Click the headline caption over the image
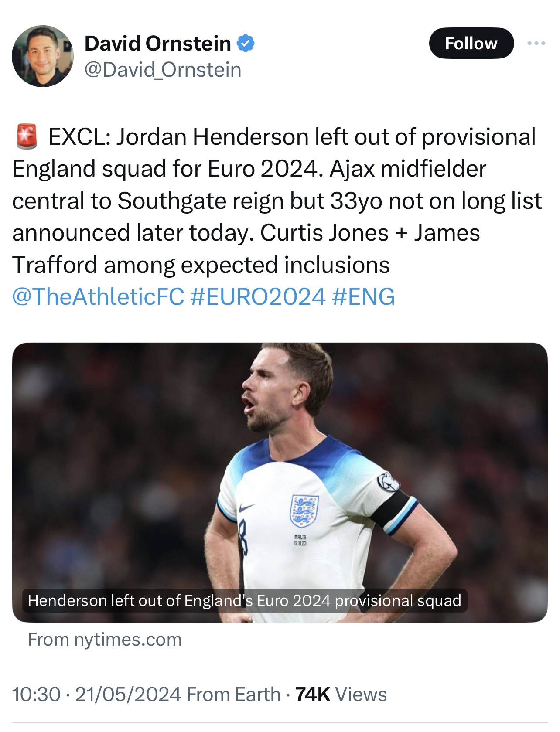 244,600
